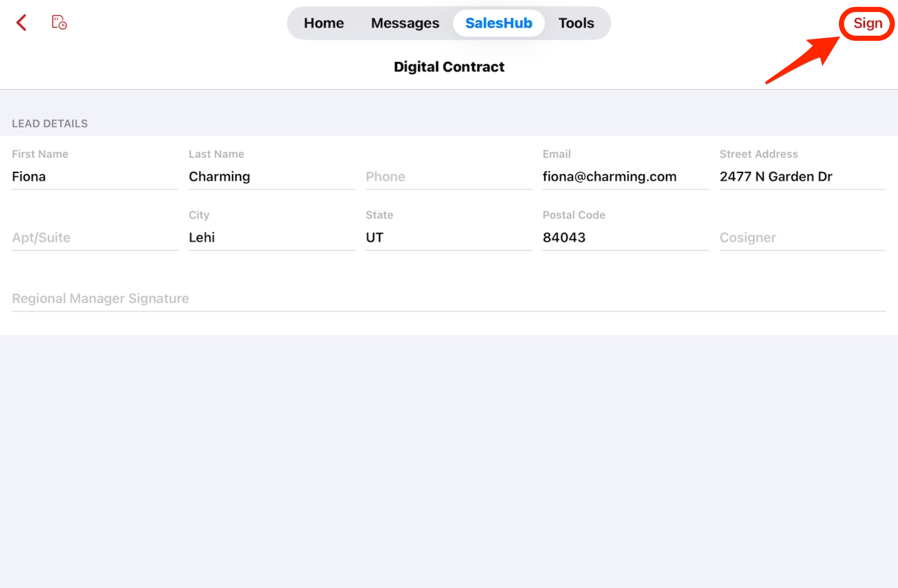Focus the empty Phone field

[448, 177]
